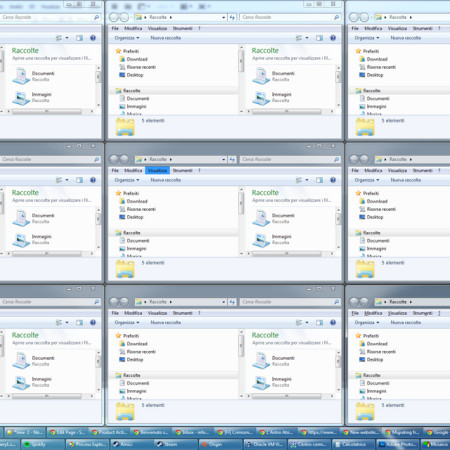450x450 pixels.
Task: Refresh address bar in highlighted Visualizza window
Action: [232, 159]
